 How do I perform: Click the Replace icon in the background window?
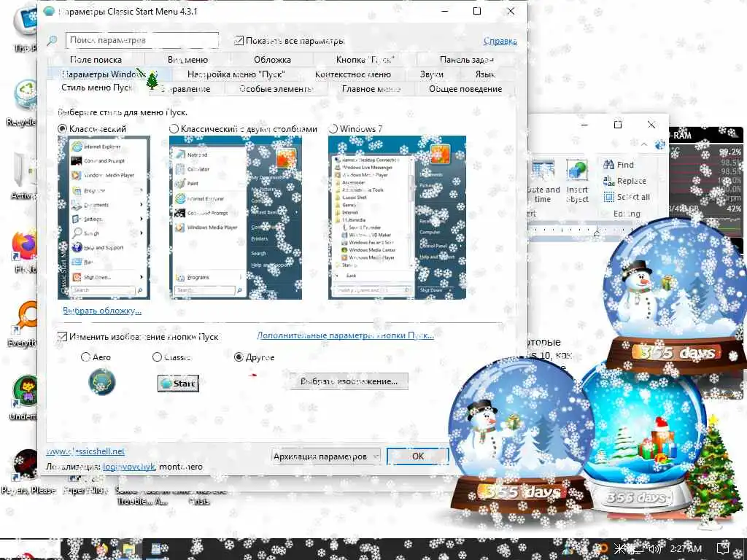[609, 181]
